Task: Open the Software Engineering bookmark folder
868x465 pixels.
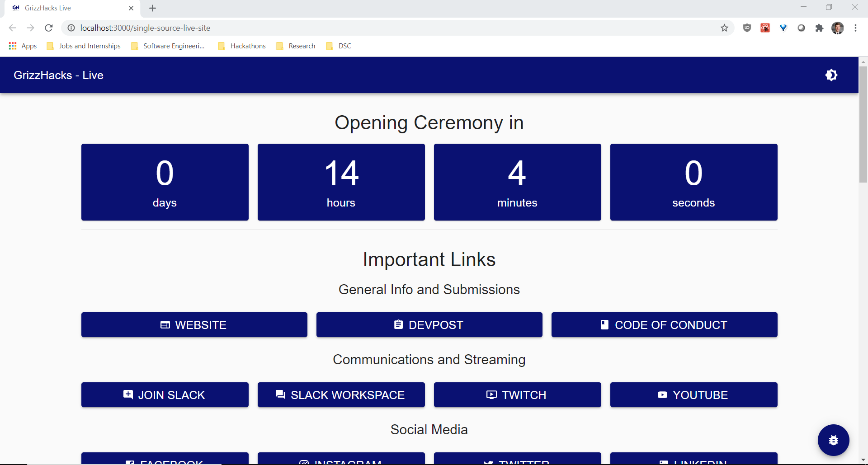Action: [x=168, y=46]
